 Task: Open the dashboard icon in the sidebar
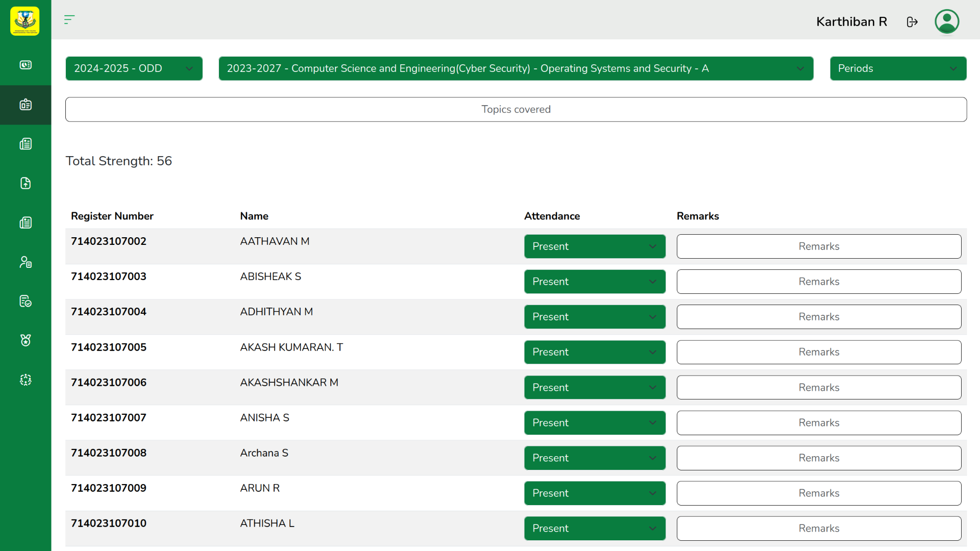point(26,65)
